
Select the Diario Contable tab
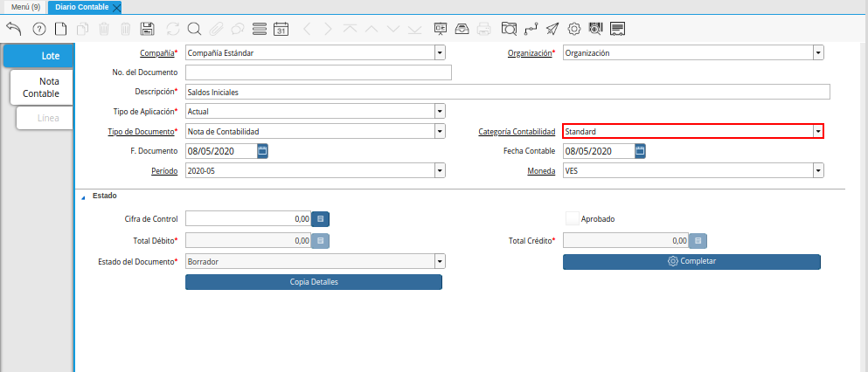[81, 7]
